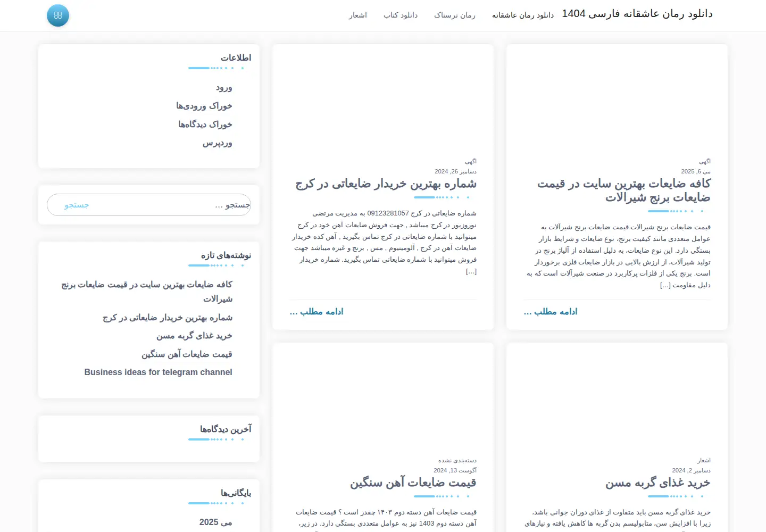Visit the وردپرس link
Viewport: 766px width, 532px height.
pyautogui.click(x=218, y=143)
